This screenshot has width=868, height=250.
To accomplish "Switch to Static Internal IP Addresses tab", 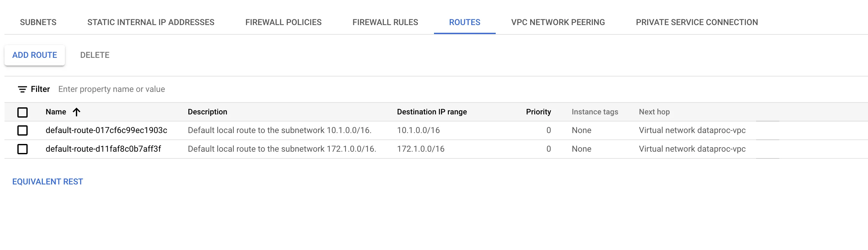I will 151,22.
